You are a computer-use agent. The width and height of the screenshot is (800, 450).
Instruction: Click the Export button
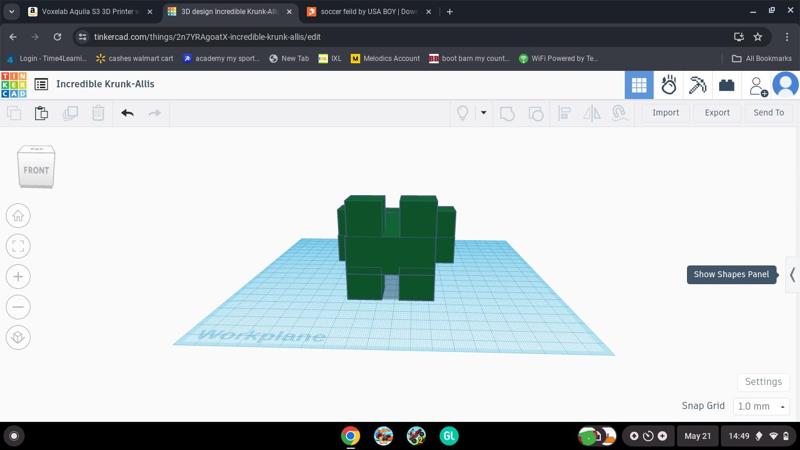[x=717, y=113]
